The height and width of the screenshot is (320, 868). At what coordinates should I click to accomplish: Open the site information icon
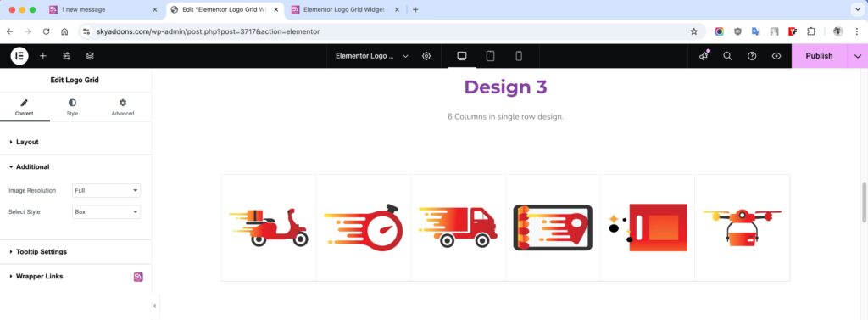86,31
